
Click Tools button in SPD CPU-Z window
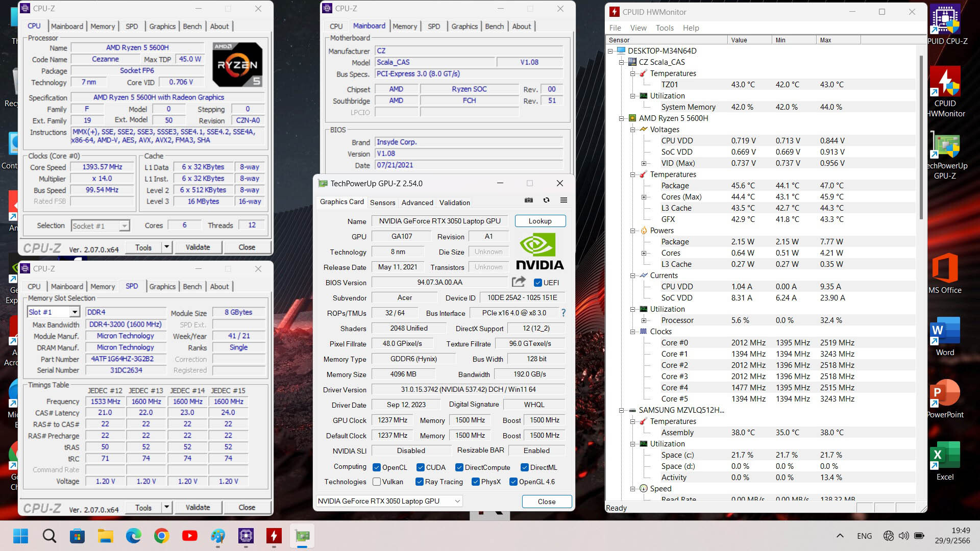pos(143,508)
